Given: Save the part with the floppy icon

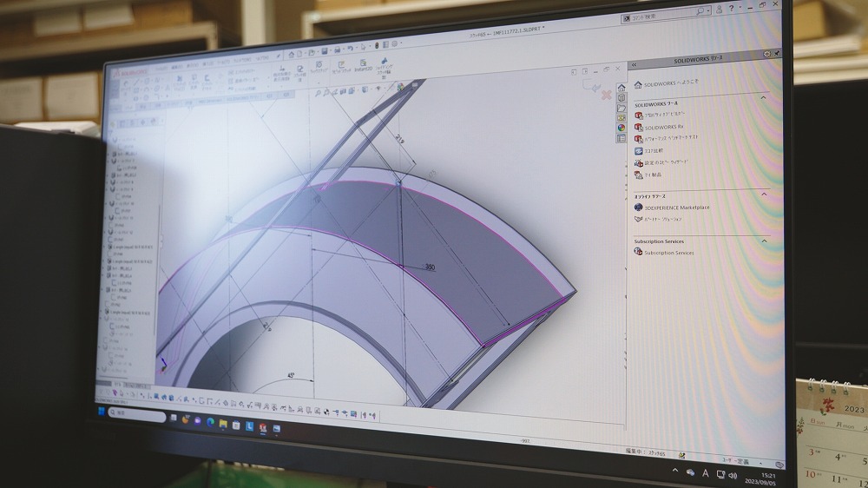Looking at the screenshot, I should pyautogui.click(x=325, y=51).
